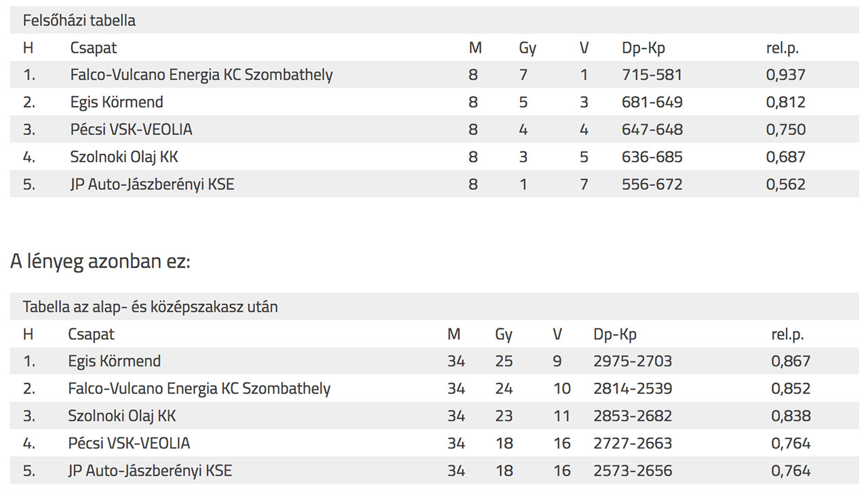
Task: Click the A lényeg azonban ez heading
Action: pyautogui.click(x=100, y=261)
